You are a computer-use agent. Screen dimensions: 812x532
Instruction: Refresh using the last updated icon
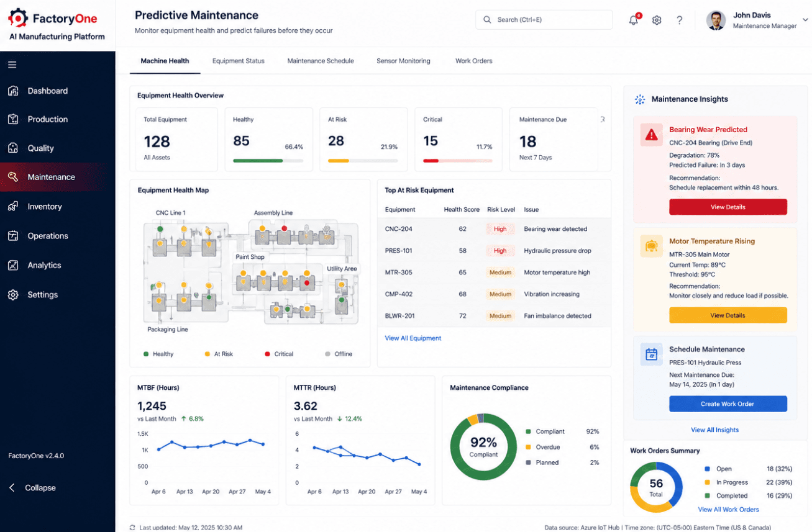[132, 528]
